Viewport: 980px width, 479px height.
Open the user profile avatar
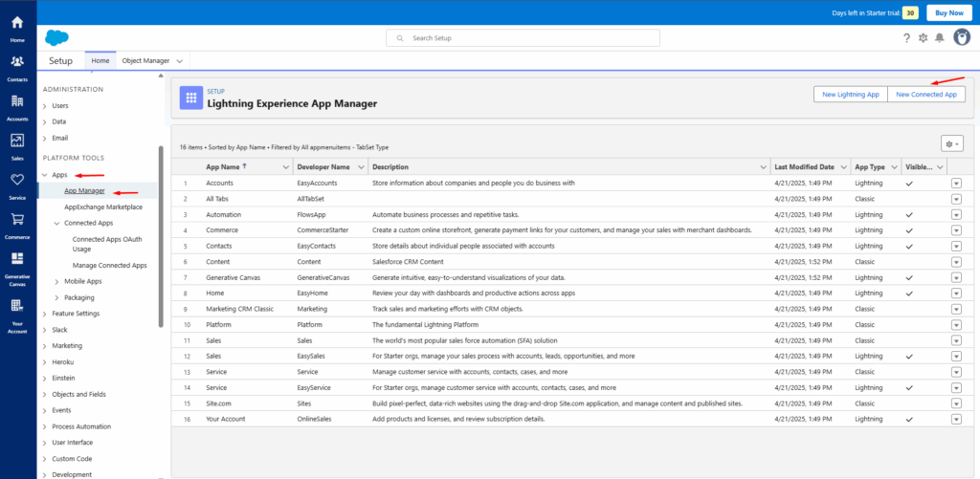(x=962, y=37)
